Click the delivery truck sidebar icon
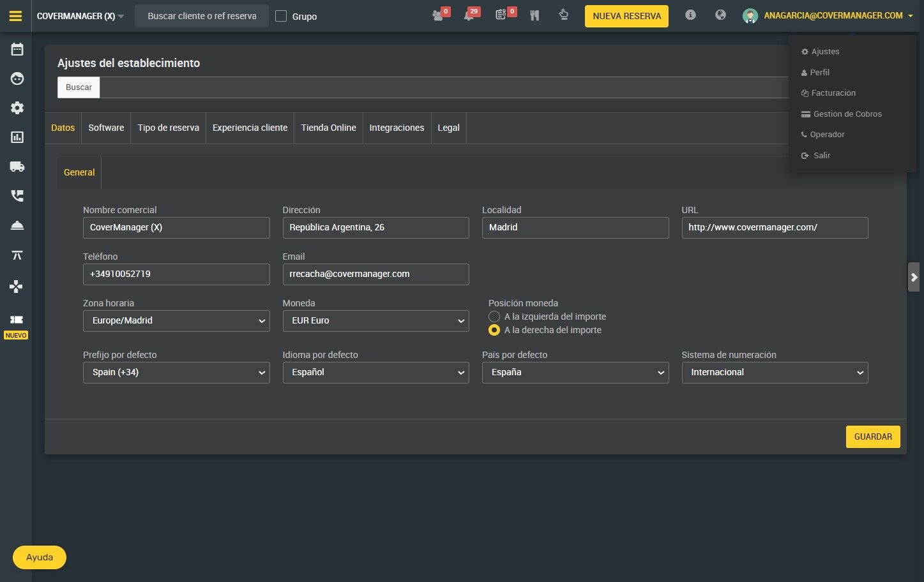 click(17, 167)
